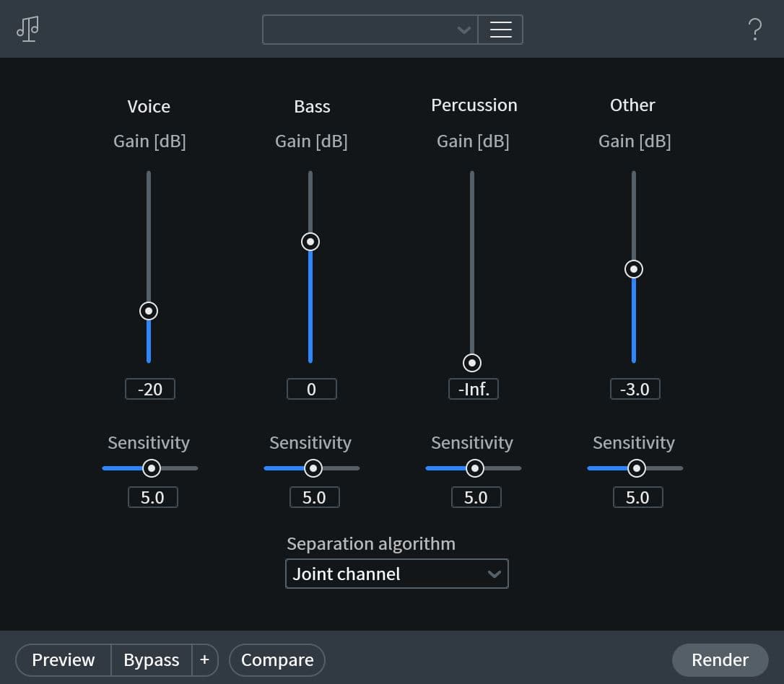This screenshot has height=684, width=784.
Task: Click the Music Rebalance module icon
Action: (x=28, y=29)
